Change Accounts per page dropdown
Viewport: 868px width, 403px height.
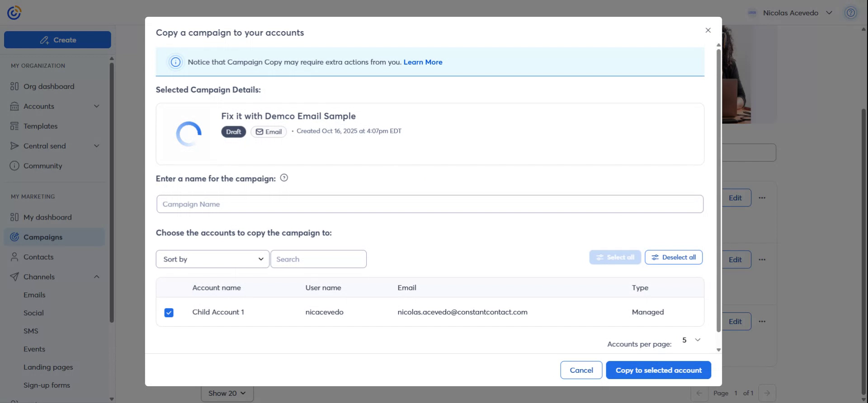[691, 340]
